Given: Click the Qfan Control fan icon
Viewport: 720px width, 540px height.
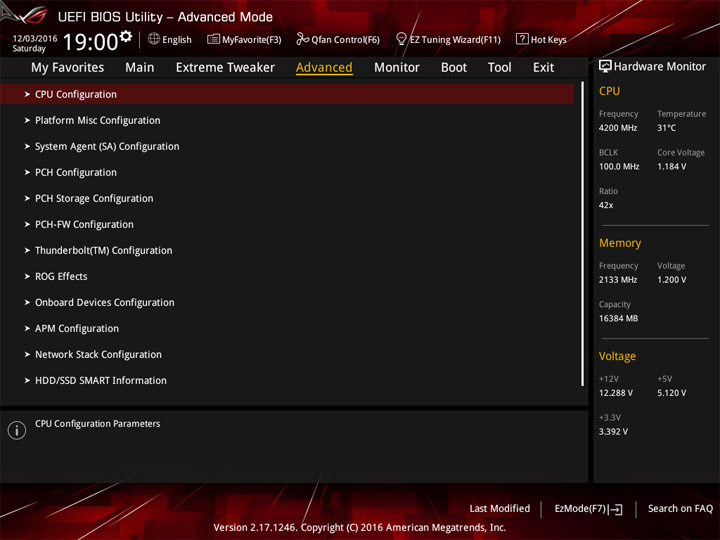Looking at the screenshot, I should click(302, 39).
